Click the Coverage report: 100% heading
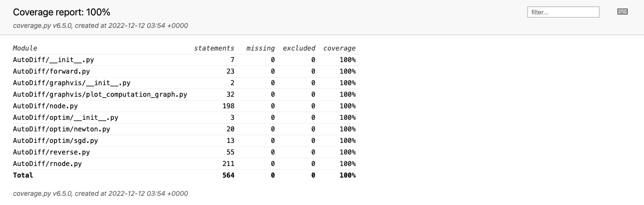The width and height of the screenshot is (644, 205). [x=62, y=12]
